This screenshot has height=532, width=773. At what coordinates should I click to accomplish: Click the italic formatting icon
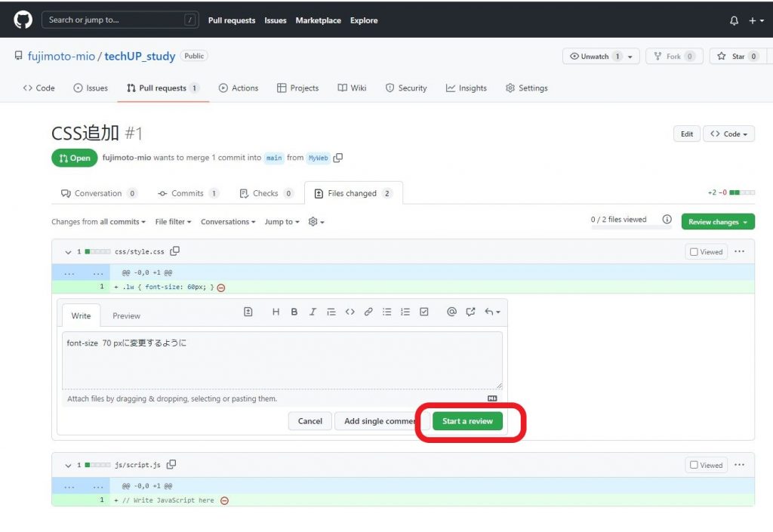(x=313, y=312)
